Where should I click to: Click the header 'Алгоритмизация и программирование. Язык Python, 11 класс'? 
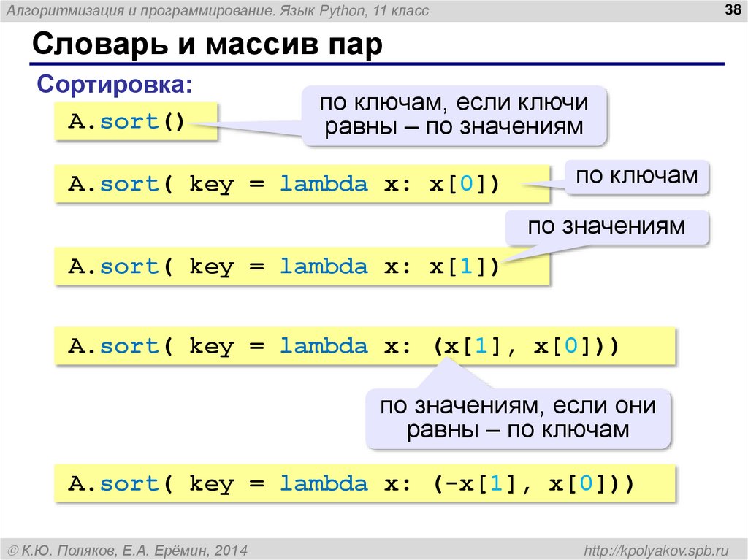click(219, 11)
